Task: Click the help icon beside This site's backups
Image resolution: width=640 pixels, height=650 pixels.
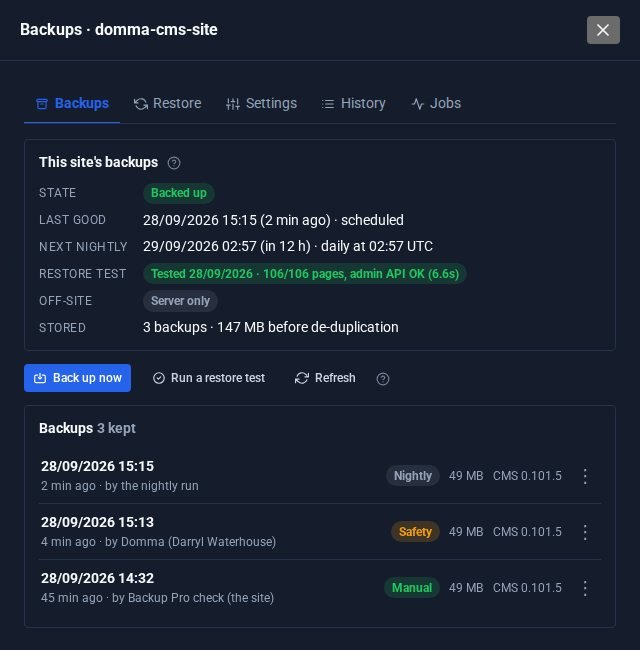Action: pyautogui.click(x=174, y=163)
